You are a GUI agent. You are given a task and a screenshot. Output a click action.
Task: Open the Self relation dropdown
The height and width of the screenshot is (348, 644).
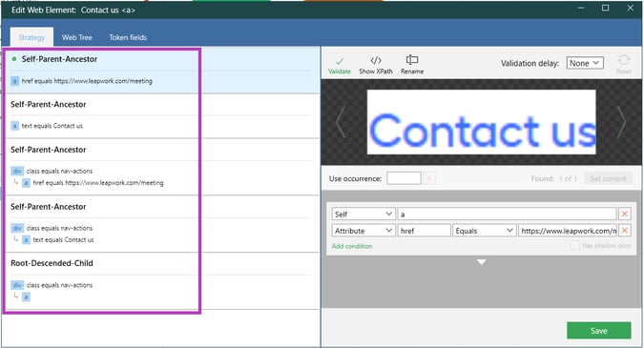point(364,214)
